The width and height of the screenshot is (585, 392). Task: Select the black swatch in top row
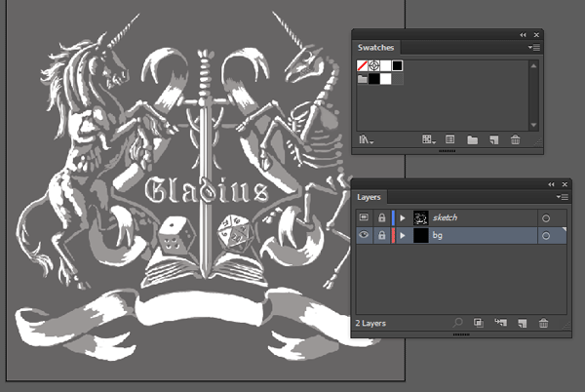[398, 66]
